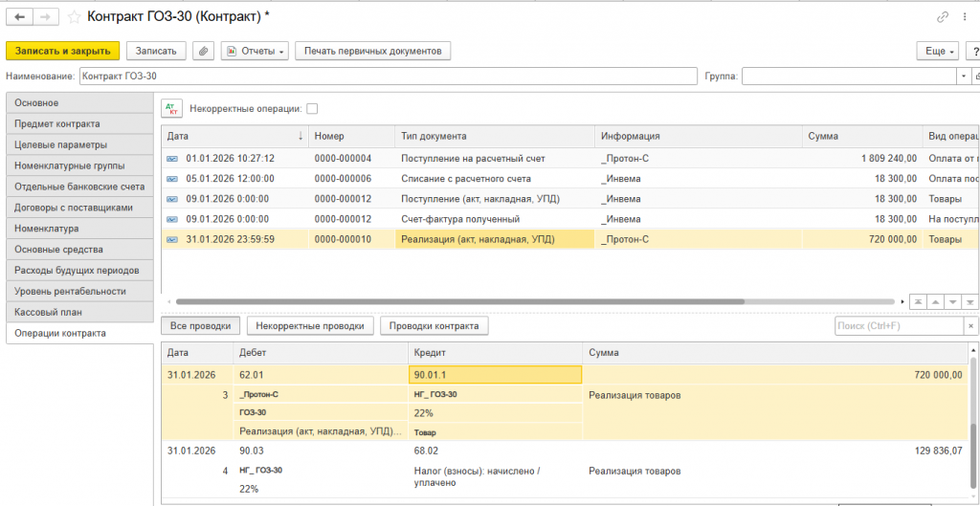Open Номенклатура tab
980x506 pixels.
point(79,228)
